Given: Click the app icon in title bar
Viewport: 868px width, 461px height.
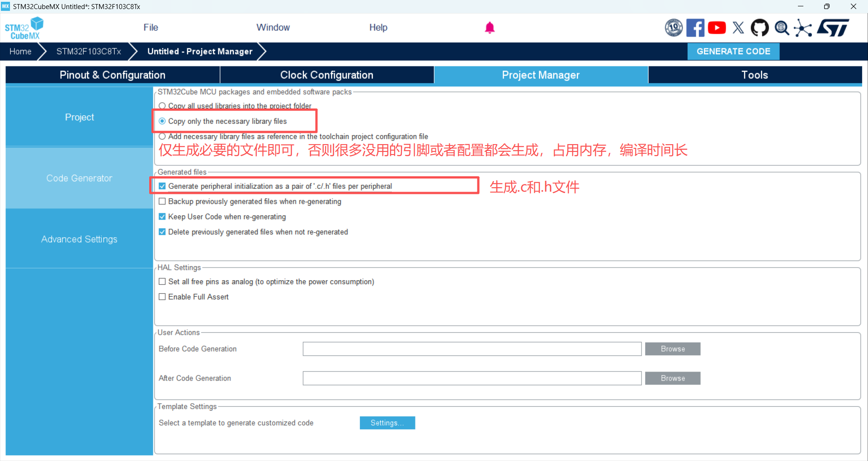Looking at the screenshot, I should 5,6.
